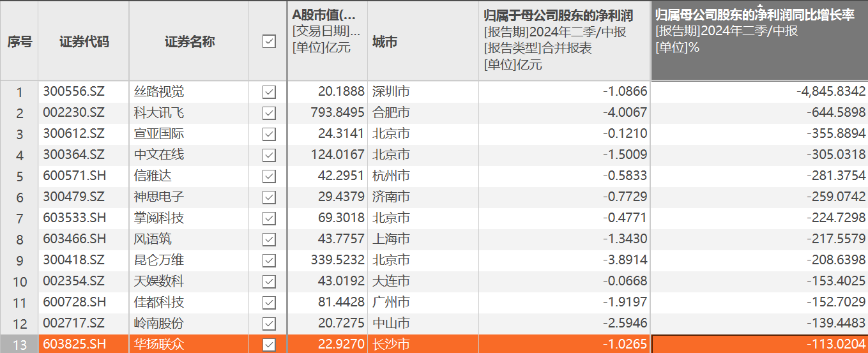Select security code 600728.SH
This screenshot has width=868, height=353.
[75, 303]
